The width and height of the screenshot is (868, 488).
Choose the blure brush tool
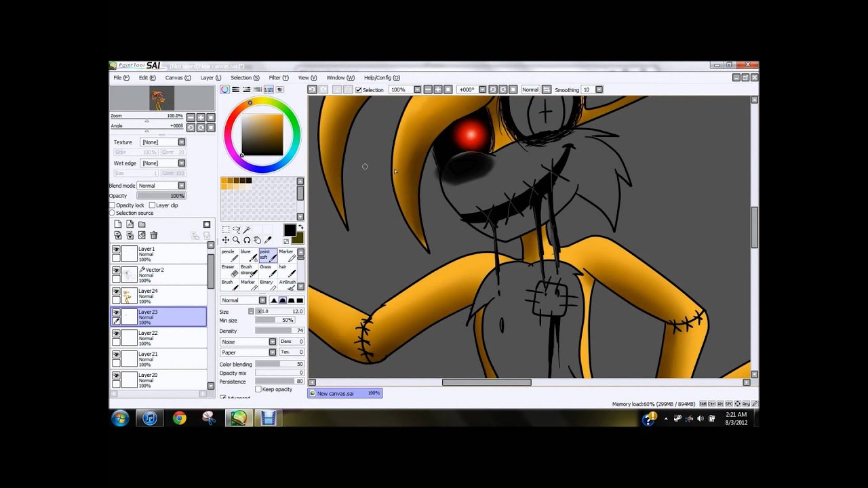tap(248, 255)
